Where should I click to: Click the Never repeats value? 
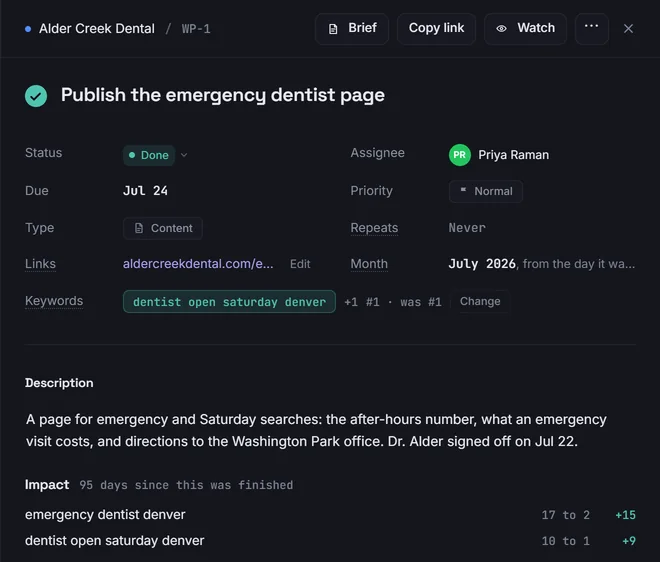(x=467, y=228)
